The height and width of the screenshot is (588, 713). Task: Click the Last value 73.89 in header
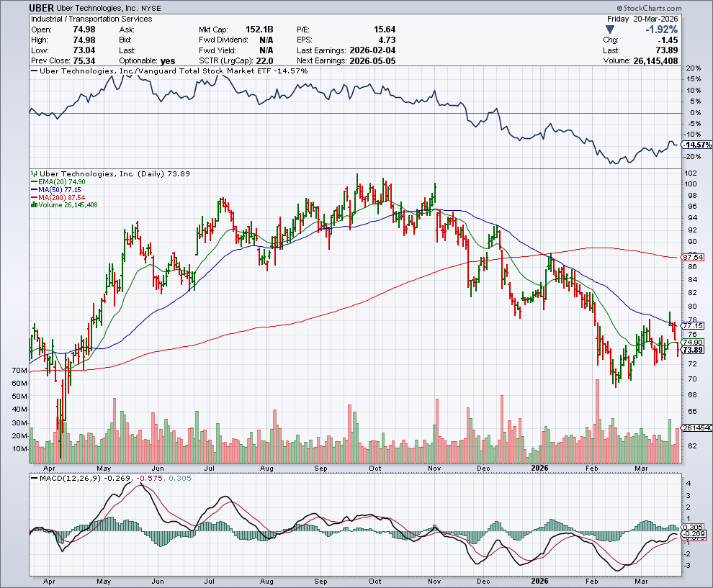coord(667,50)
